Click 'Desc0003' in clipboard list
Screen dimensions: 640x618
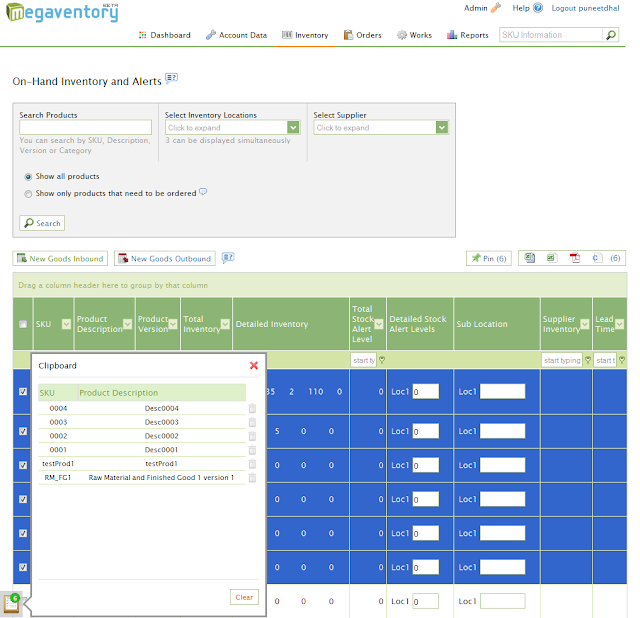(x=162, y=422)
